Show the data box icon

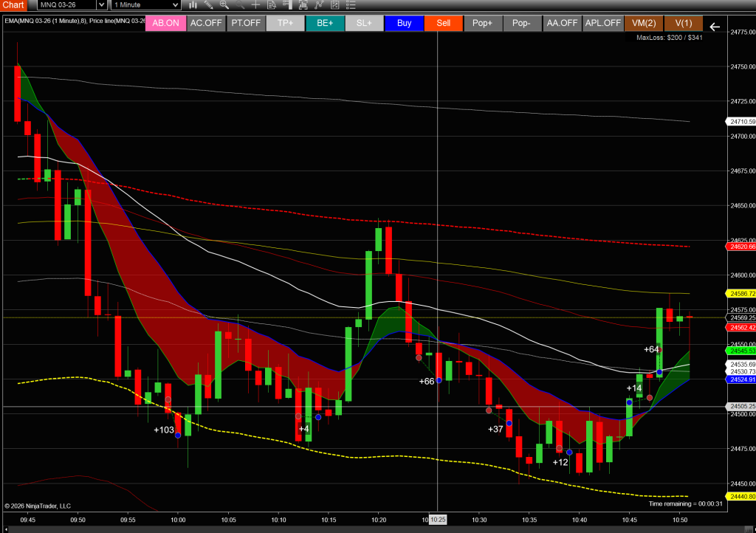click(271, 4)
